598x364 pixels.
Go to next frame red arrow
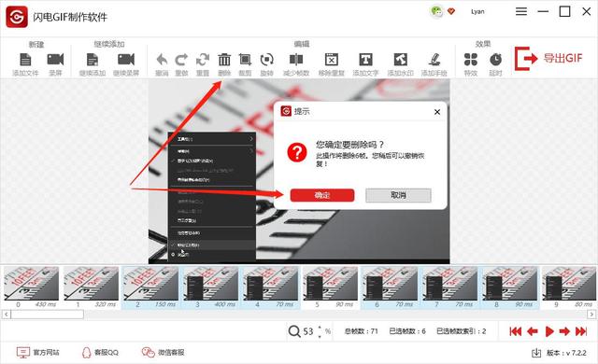point(564,331)
